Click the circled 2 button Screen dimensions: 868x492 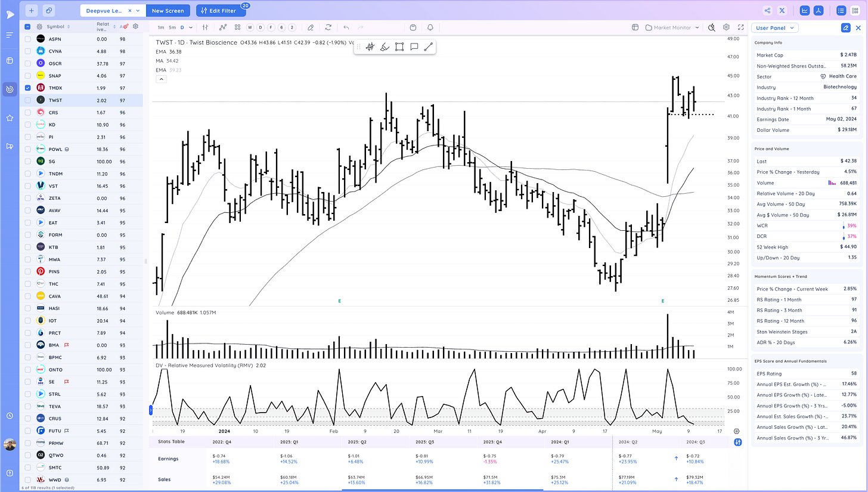(x=292, y=27)
